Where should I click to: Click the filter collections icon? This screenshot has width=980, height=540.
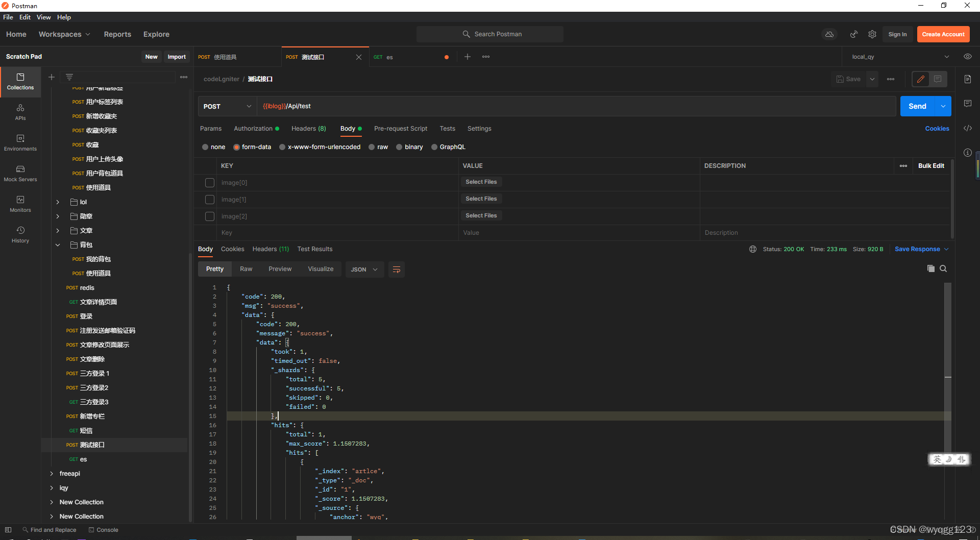point(69,77)
